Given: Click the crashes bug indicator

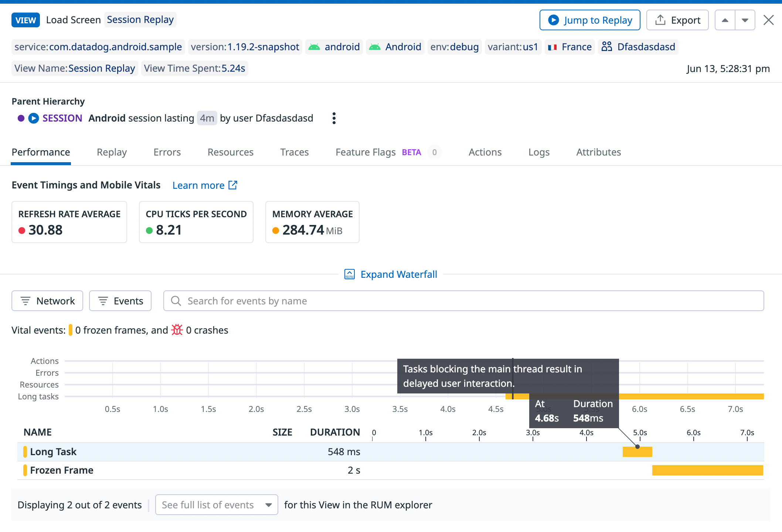Looking at the screenshot, I should pyautogui.click(x=177, y=330).
